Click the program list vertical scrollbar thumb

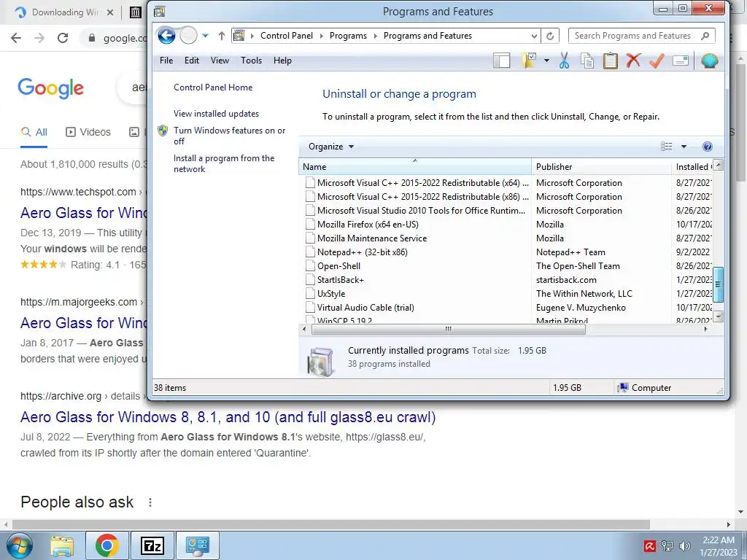[719, 284]
